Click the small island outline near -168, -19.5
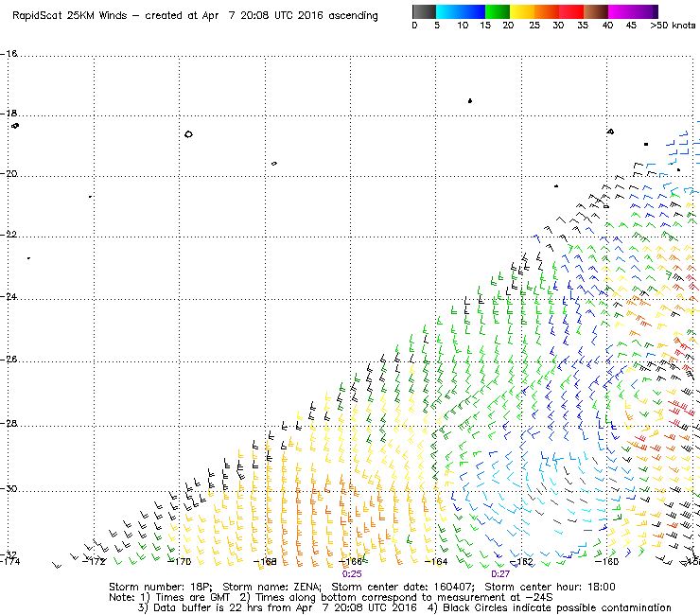The width and height of the screenshot is (700, 615). 274,164
